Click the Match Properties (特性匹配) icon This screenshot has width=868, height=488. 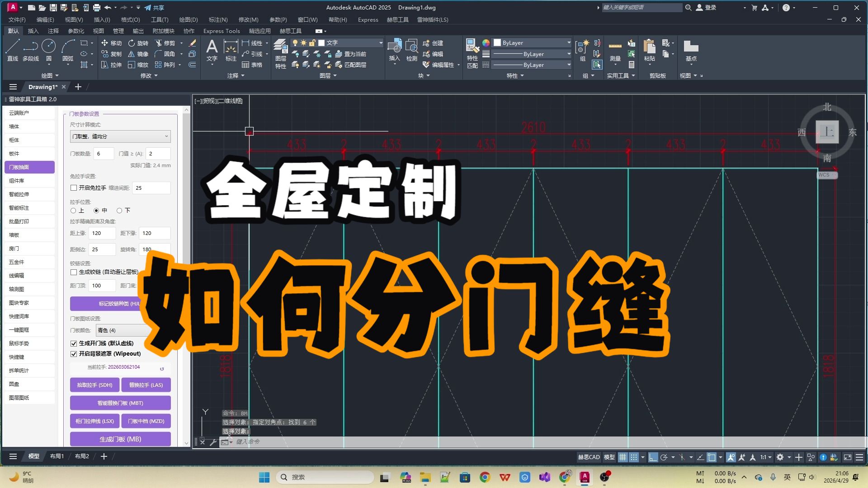tap(472, 54)
